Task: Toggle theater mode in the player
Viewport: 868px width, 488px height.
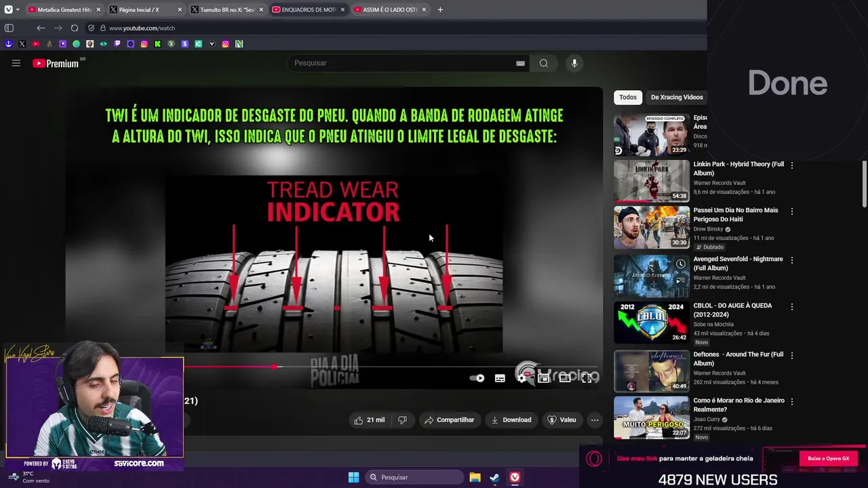Action: (565, 378)
